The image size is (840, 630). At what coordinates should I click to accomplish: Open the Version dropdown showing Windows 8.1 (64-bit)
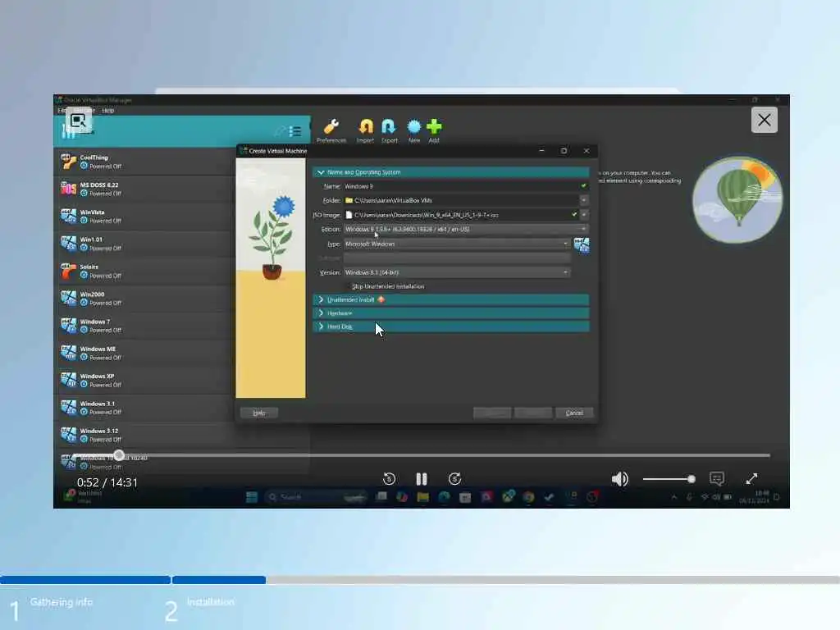(456, 272)
